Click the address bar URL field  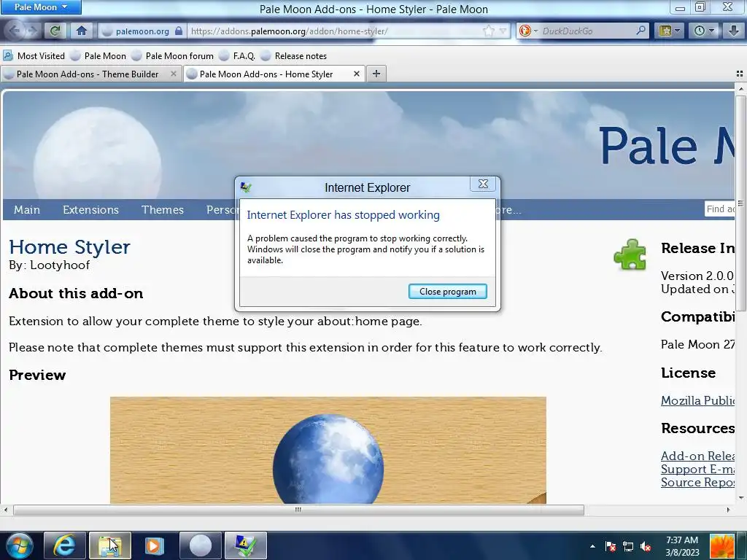click(335, 31)
